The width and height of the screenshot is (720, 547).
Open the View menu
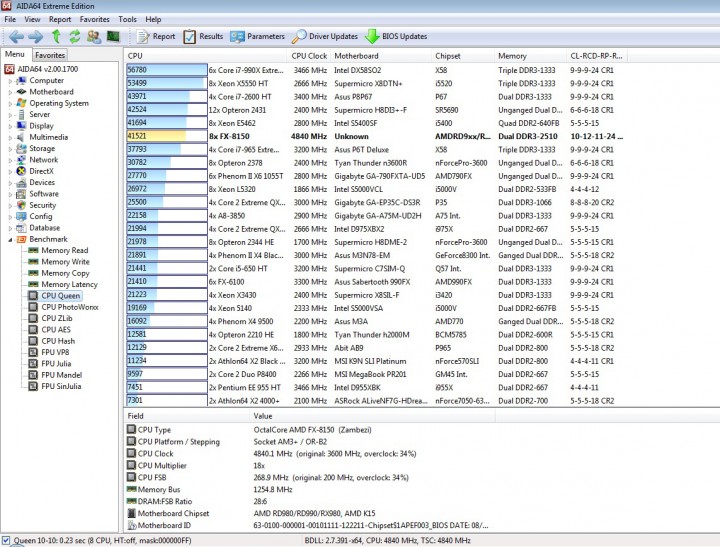[32, 19]
